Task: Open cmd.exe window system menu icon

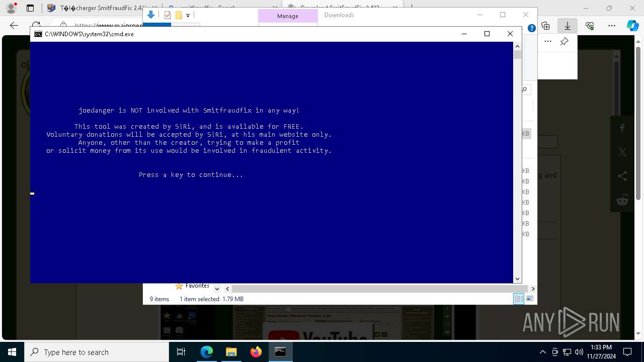Action: tap(38, 34)
